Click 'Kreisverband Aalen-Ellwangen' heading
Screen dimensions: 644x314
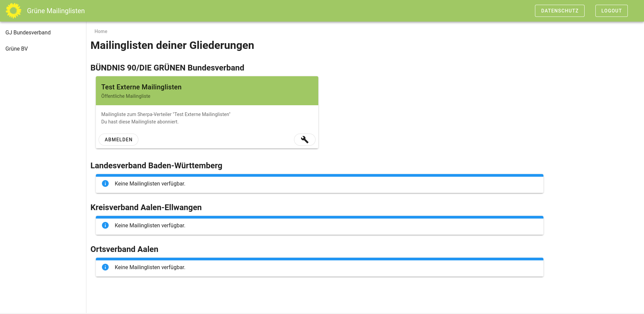146,207
